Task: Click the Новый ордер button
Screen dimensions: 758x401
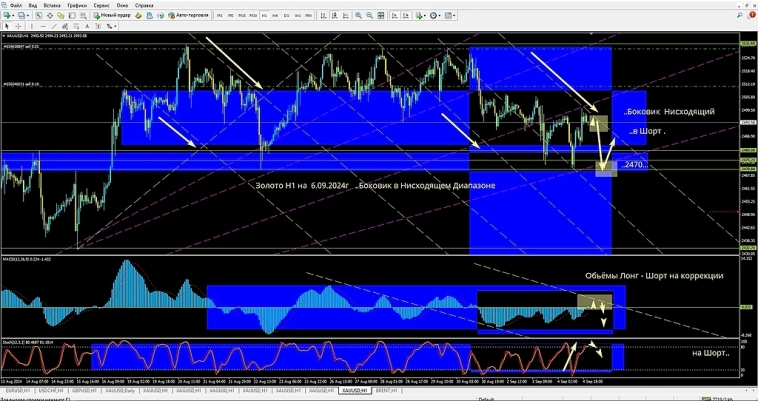Action: [x=112, y=15]
